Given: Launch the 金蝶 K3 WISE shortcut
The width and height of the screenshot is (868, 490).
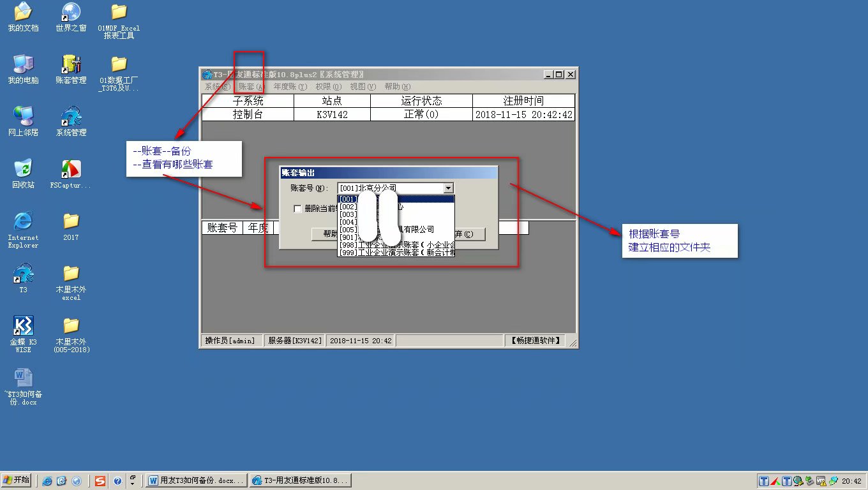Looking at the screenshot, I should (23, 327).
